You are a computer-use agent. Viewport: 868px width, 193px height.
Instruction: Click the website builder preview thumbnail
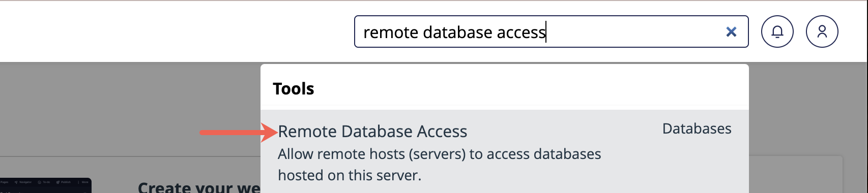[46, 185]
